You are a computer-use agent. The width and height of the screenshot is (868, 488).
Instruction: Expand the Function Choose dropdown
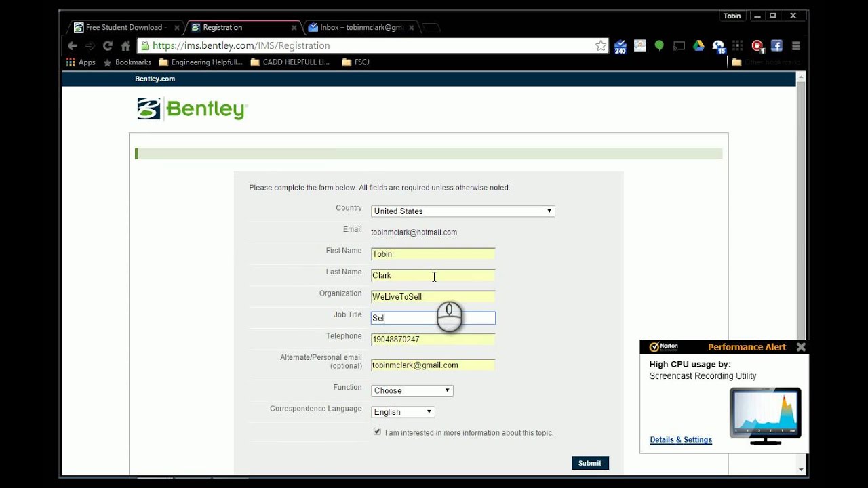[412, 390]
